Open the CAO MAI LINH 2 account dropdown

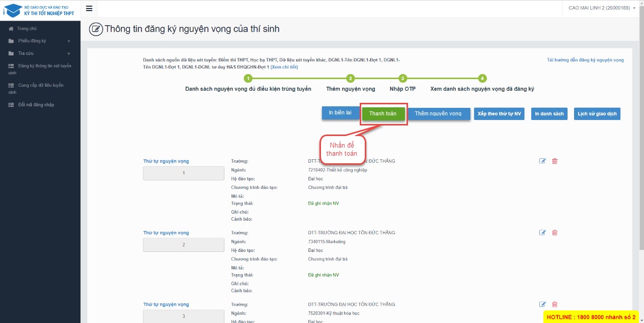pos(602,8)
